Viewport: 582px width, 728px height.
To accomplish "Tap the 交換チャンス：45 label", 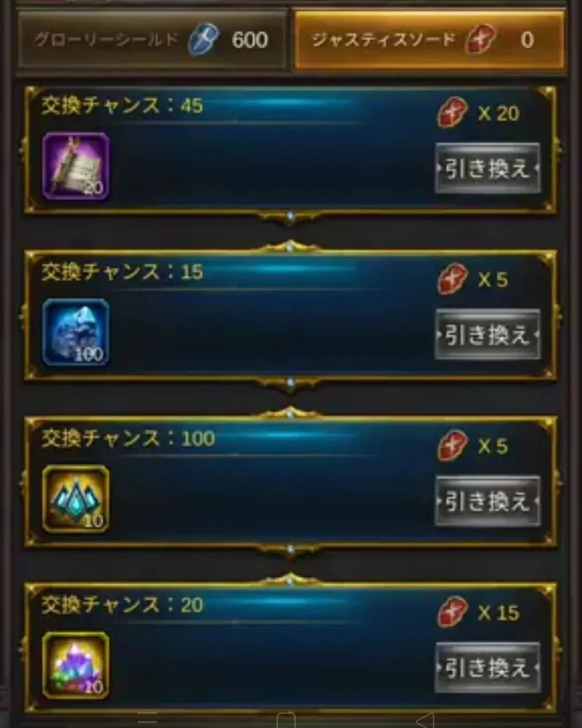I will [x=122, y=106].
